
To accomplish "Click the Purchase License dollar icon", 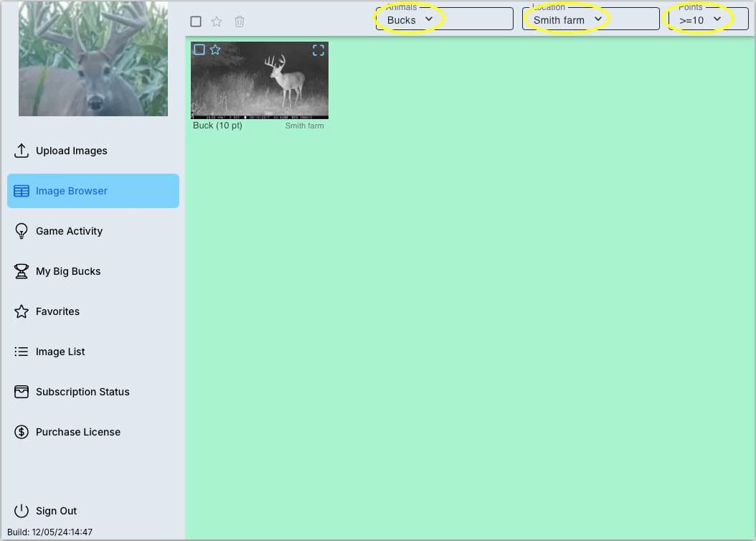I will click(22, 432).
